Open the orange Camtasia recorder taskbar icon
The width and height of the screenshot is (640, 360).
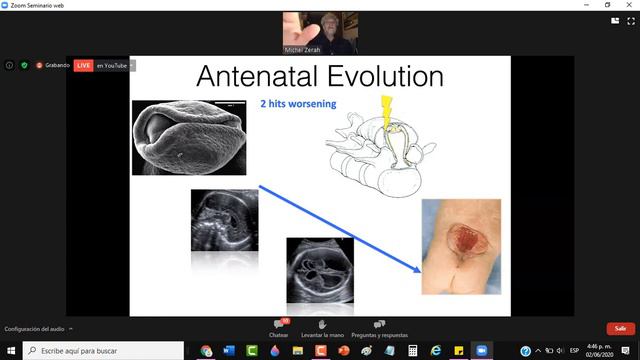tap(320, 351)
